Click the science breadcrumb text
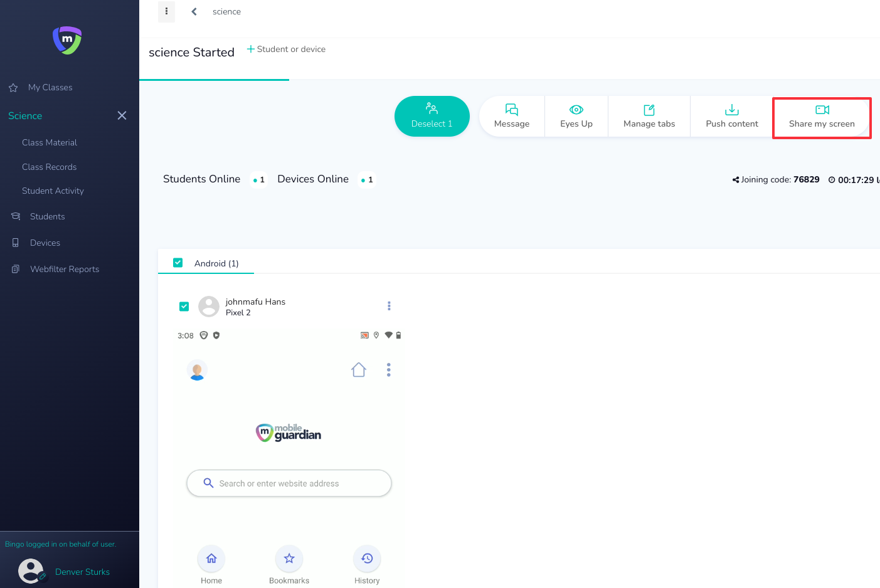 [x=226, y=12]
